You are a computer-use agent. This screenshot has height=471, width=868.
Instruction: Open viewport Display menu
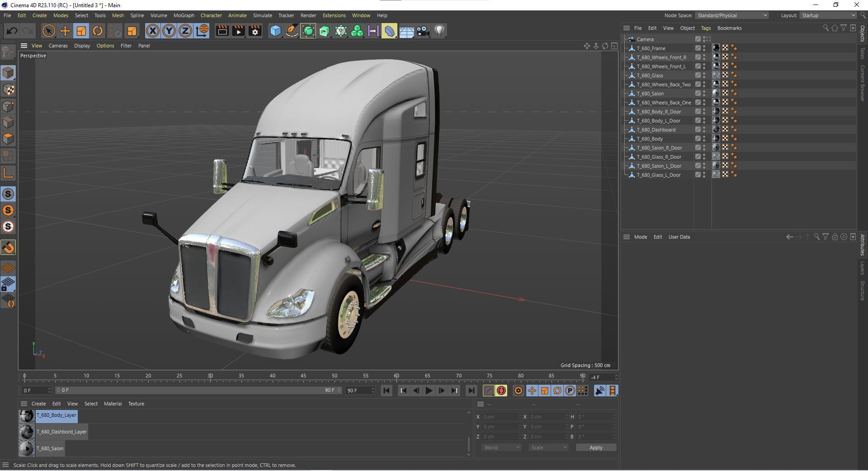[x=82, y=46]
